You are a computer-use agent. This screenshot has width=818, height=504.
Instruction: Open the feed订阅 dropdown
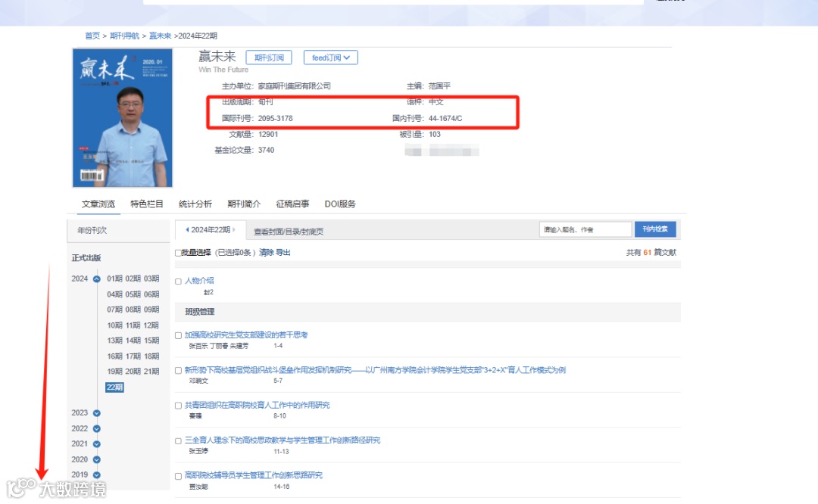pos(331,58)
